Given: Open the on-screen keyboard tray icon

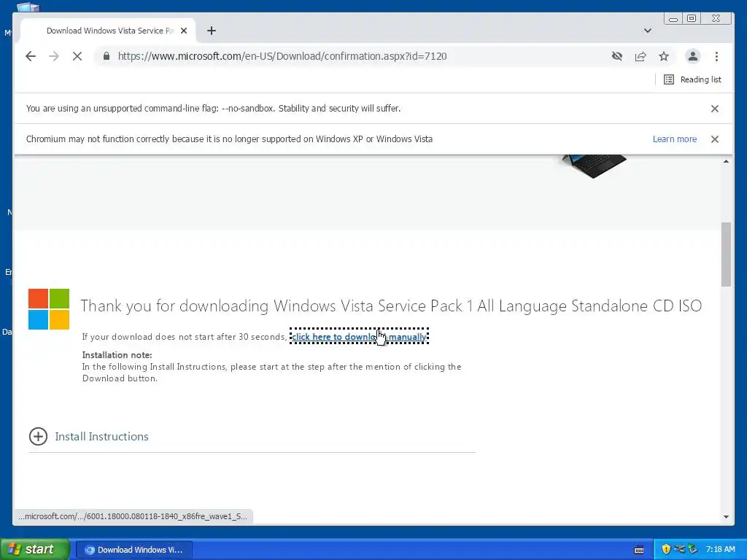Looking at the screenshot, I should click(639, 550).
